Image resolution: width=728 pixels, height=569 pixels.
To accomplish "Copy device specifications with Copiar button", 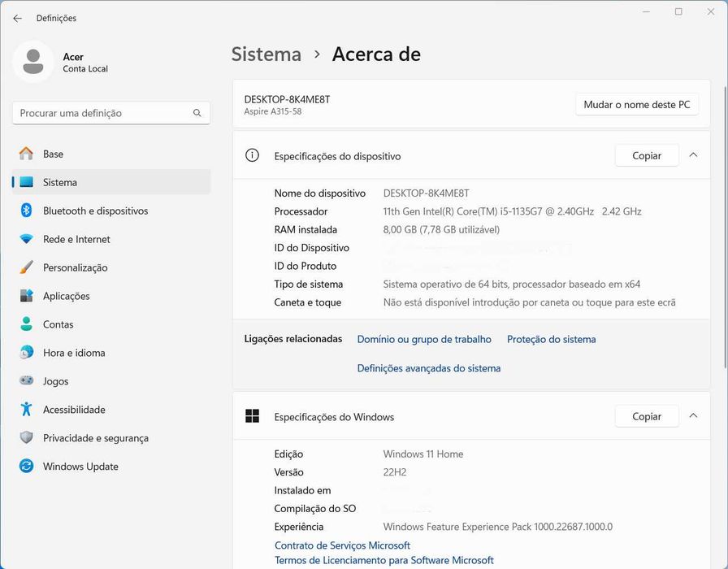I will pyautogui.click(x=646, y=155).
